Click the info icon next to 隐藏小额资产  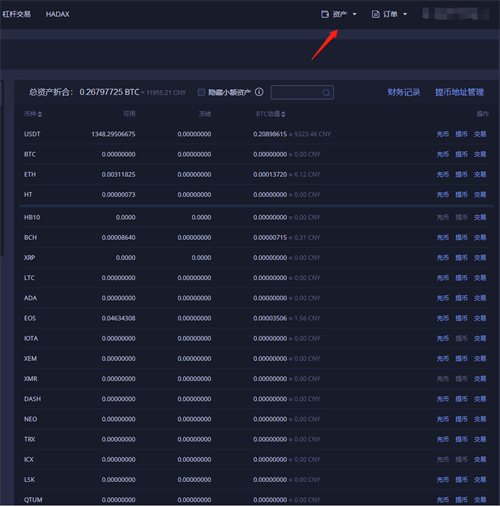(x=259, y=92)
